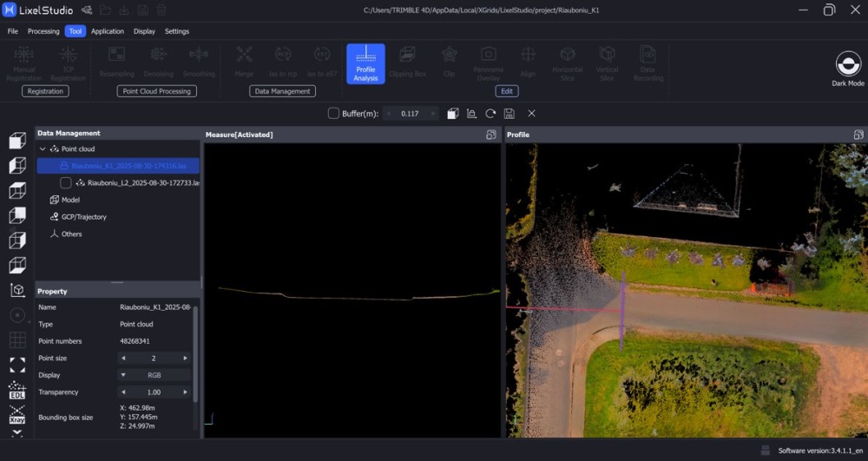868x461 pixels.
Task: Open the Display RGB dropdown
Action: [x=155, y=375]
